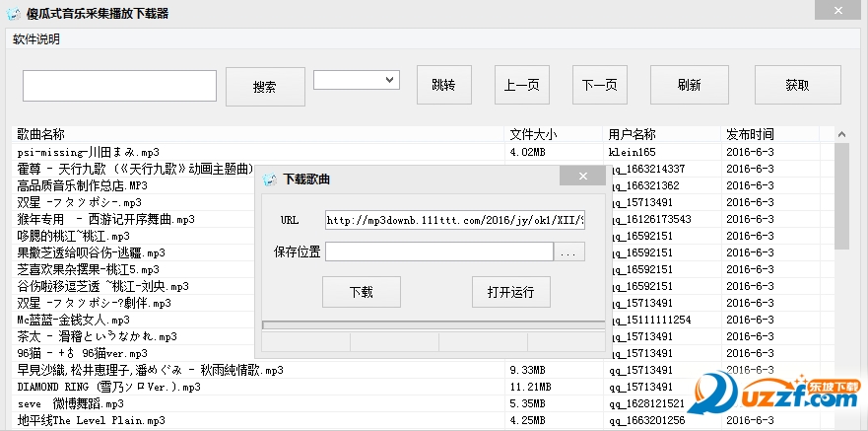Go to next page with 下一页
Image resolution: width=868 pixels, height=431 pixels.
[599, 85]
